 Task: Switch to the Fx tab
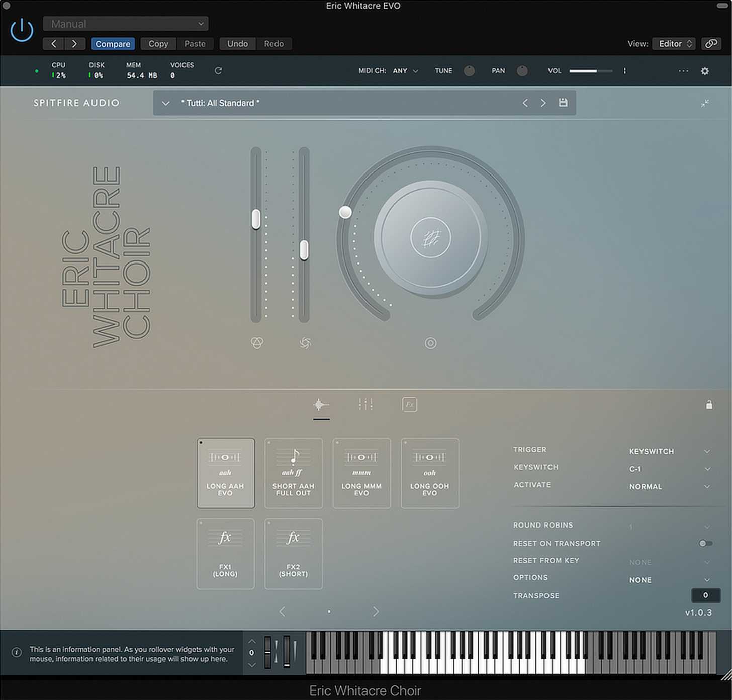pos(410,405)
